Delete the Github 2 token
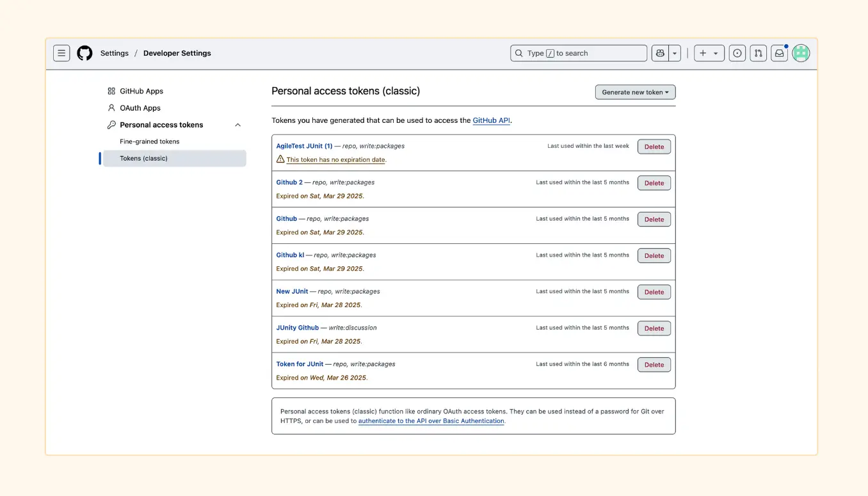This screenshot has width=868, height=496. point(654,183)
